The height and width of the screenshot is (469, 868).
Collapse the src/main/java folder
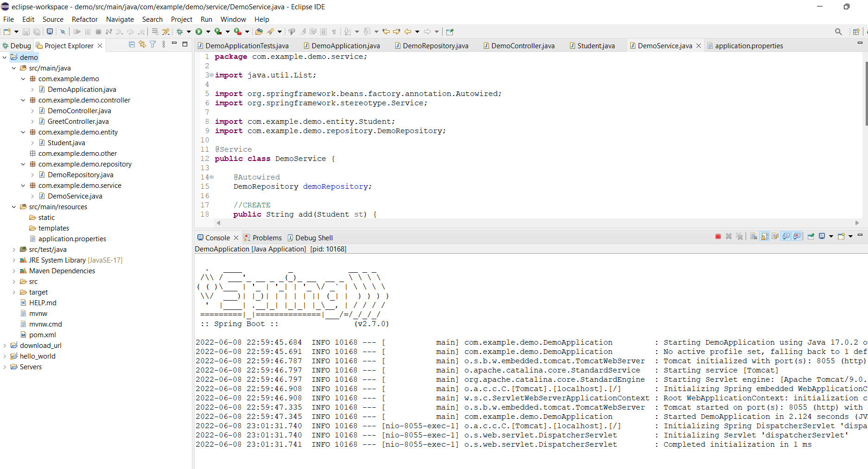click(x=14, y=68)
